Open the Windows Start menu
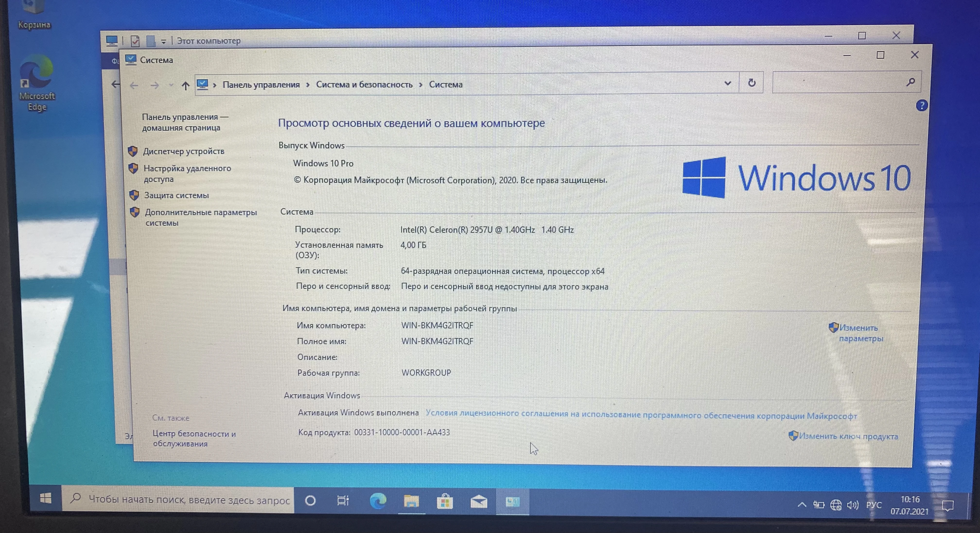Viewport: 980px width, 533px height. click(x=46, y=498)
